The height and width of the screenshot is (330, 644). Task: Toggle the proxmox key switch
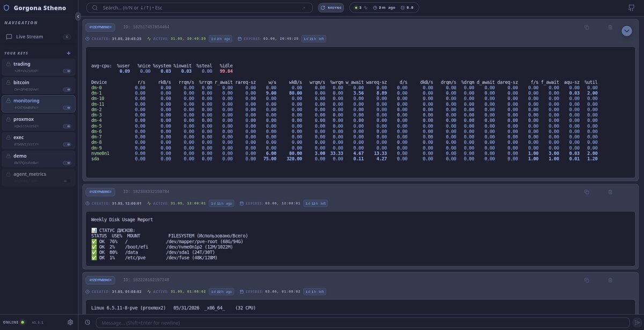click(x=67, y=126)
